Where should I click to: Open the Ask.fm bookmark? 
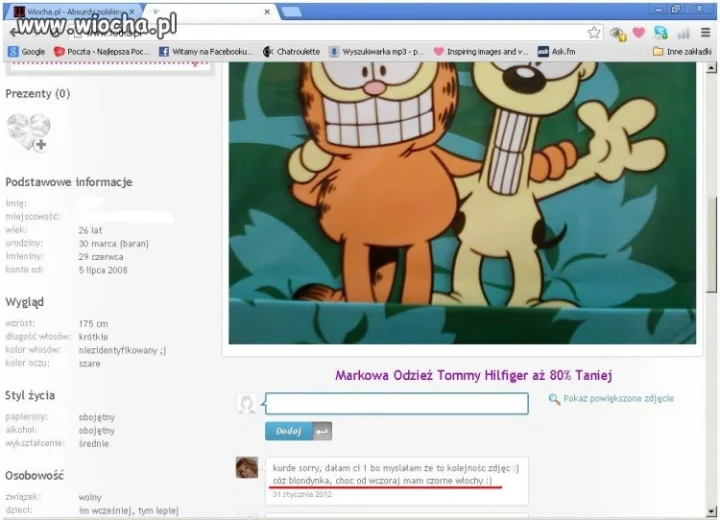557,52
